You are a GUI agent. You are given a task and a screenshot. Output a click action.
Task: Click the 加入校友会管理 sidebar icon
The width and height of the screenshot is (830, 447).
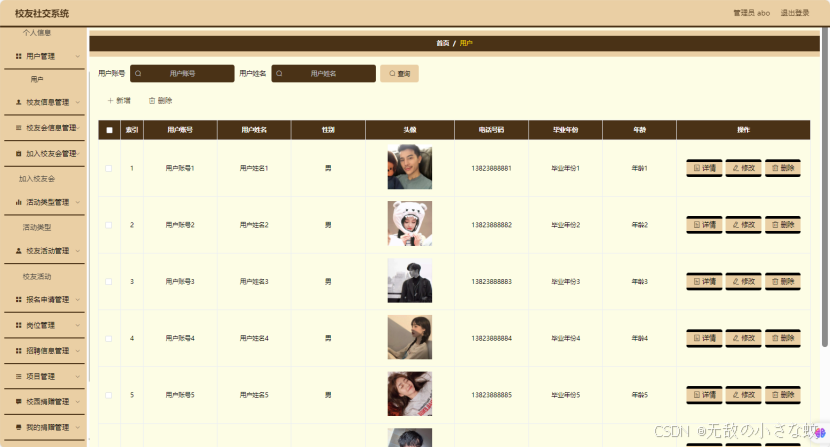[x=19, y=154]
